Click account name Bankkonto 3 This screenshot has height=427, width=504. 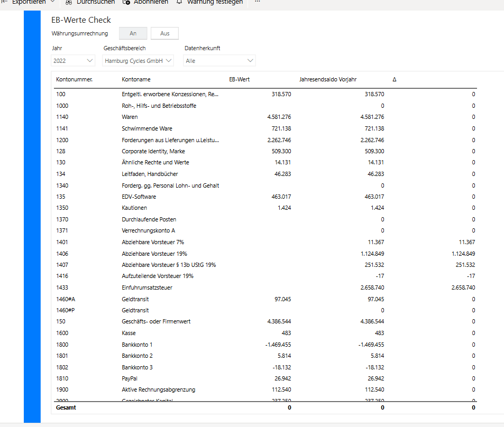(x=137, y=367)
